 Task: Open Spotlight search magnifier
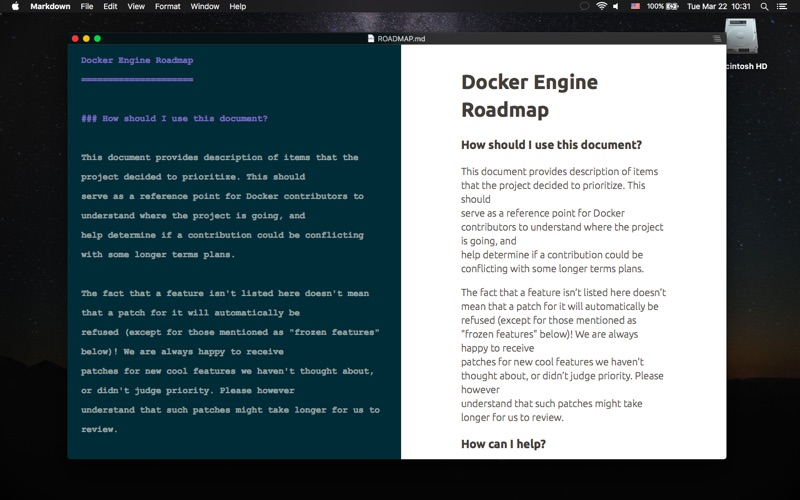764,6
